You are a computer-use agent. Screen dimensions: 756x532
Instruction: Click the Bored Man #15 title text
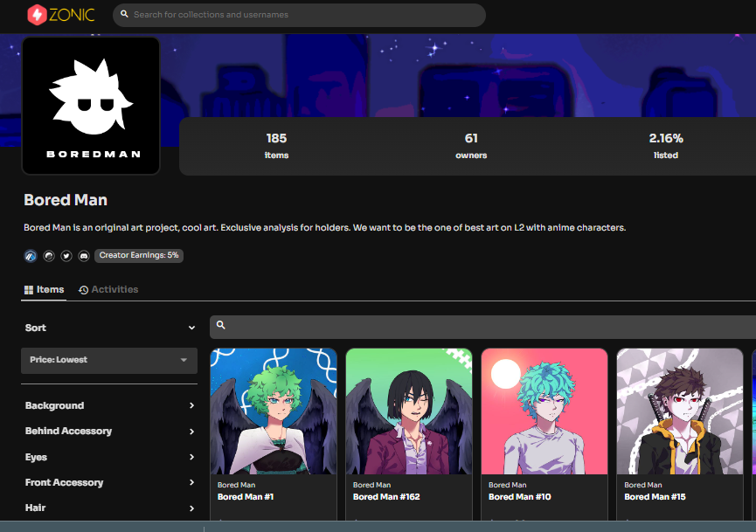[x=655, y=497]
